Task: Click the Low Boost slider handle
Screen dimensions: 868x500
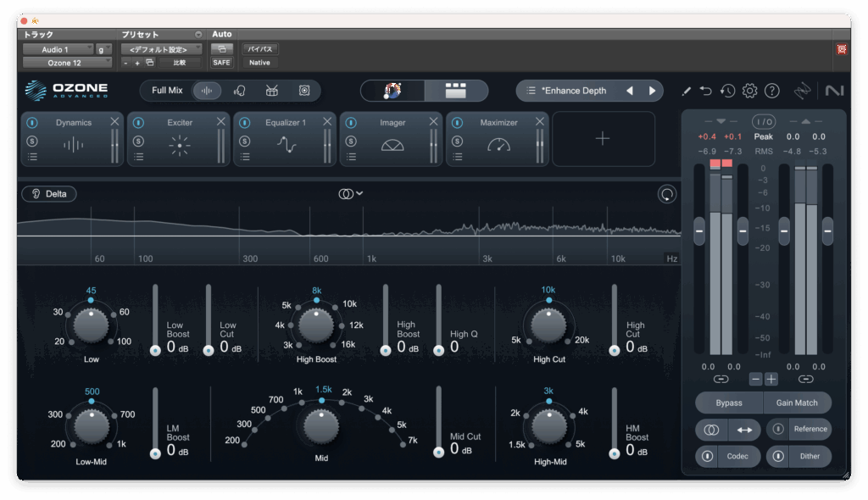Action: pos(155,350)
